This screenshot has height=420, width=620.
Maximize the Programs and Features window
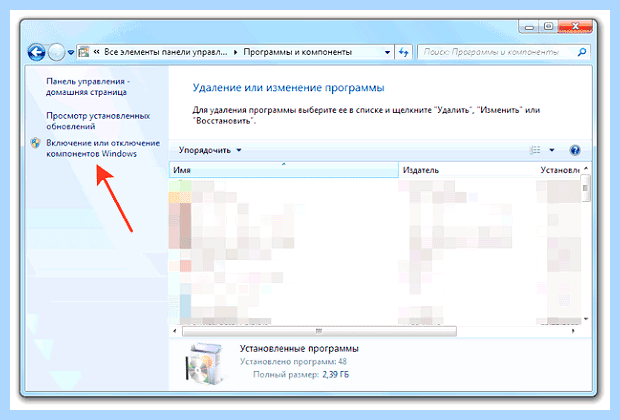548,26
